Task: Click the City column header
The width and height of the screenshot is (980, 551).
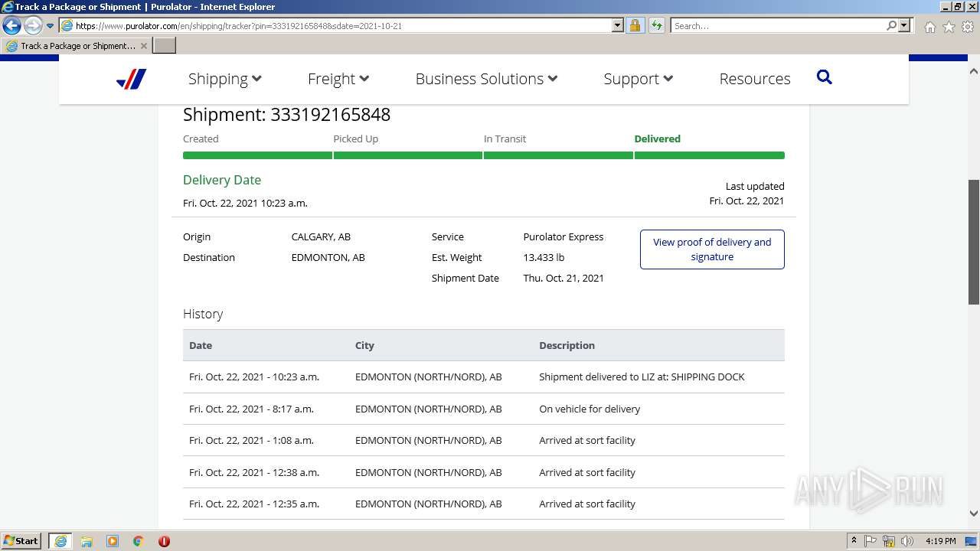Action: click(x=364, y=345)
